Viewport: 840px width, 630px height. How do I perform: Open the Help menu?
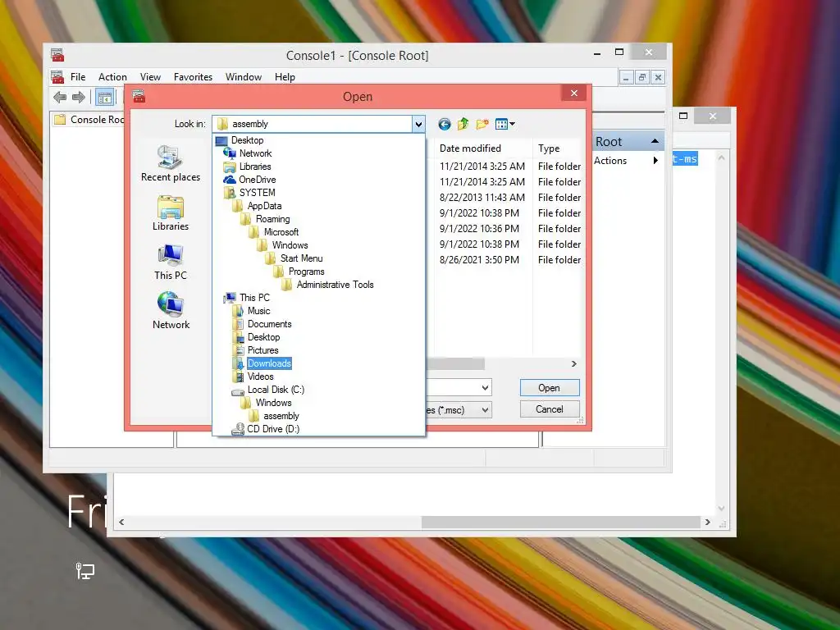coord(285,77)
